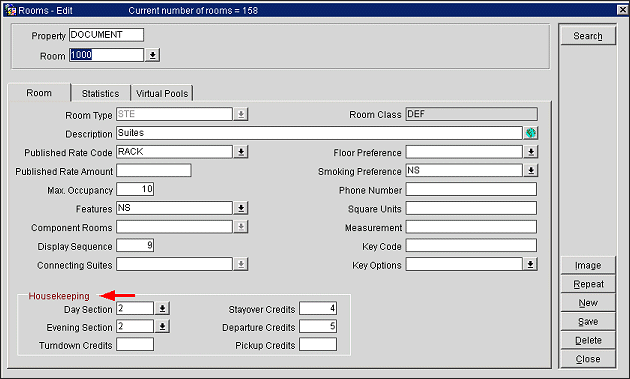Open the Room number dropdown arrow

(x=152, y=55)
